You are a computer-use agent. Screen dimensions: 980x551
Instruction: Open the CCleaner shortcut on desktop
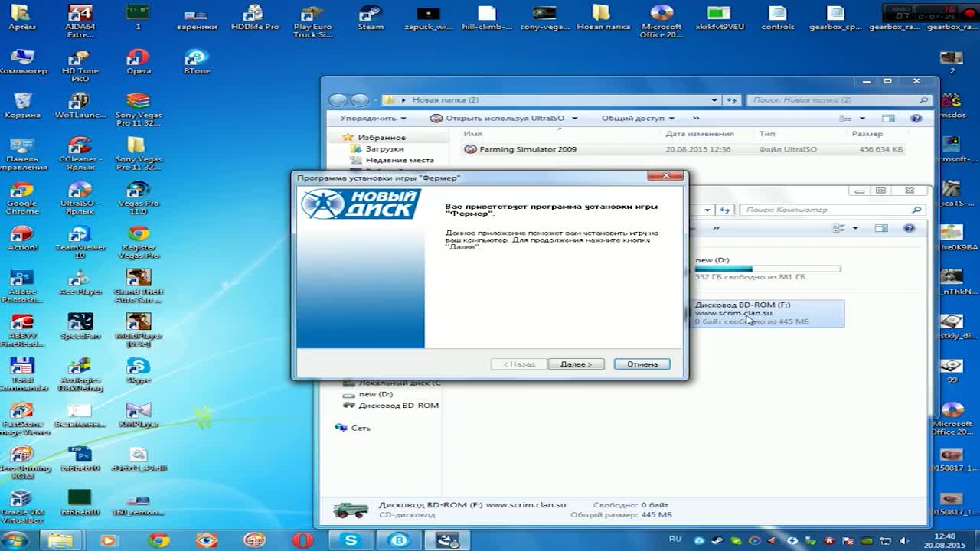(80, 154)
